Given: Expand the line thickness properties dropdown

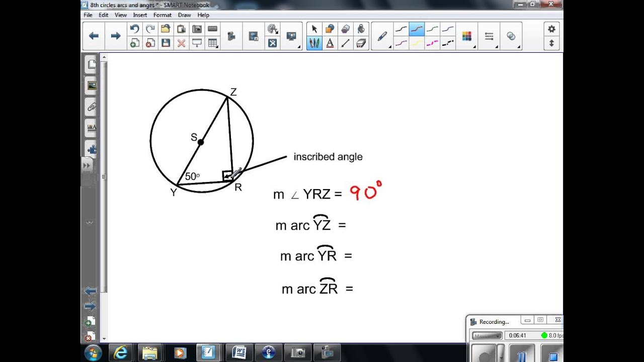Looking at the screenshot, I should pos(489,36).
